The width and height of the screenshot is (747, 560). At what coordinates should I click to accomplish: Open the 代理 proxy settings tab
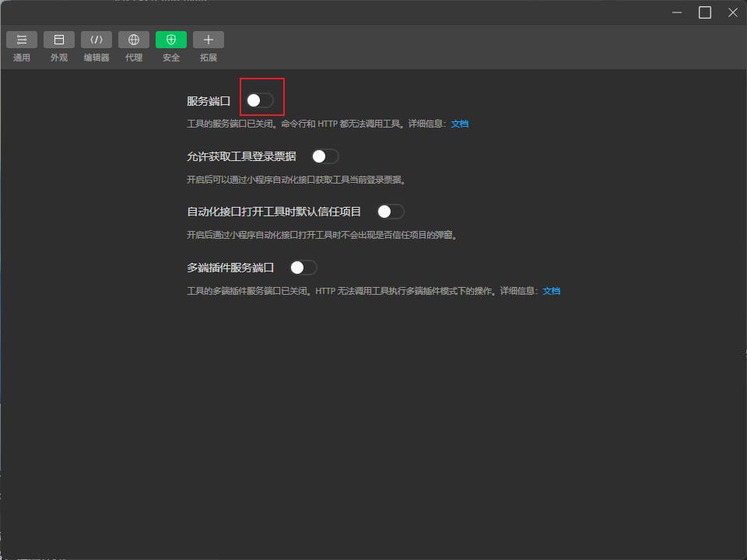(134, 47)
